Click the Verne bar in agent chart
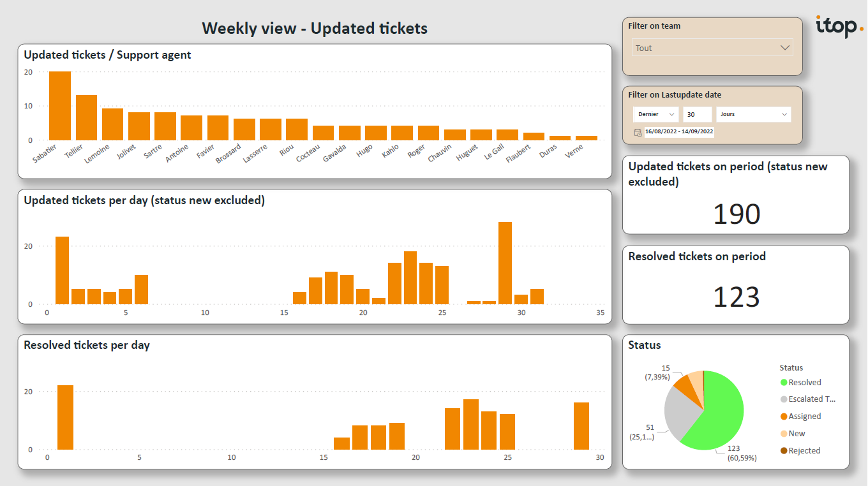The image size is (868, 486). click(x=586, y=138)
